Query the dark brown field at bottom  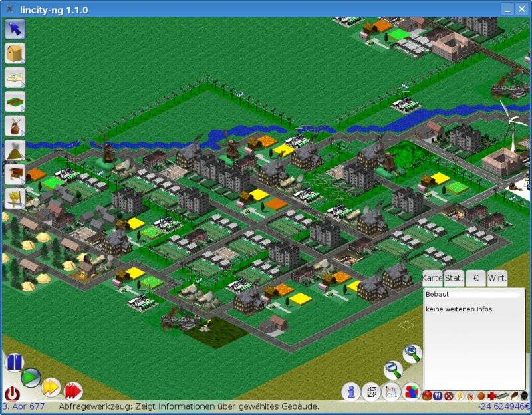217,331
